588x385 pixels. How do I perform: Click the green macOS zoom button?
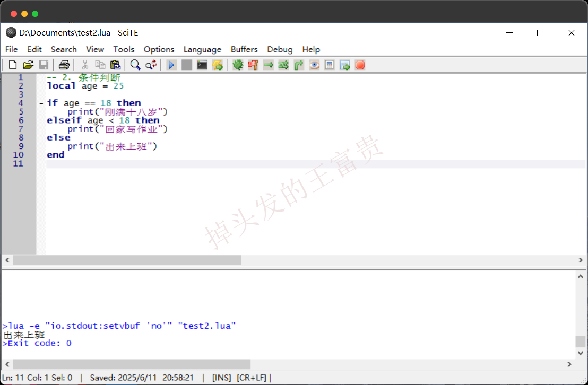tap(35, 14)
